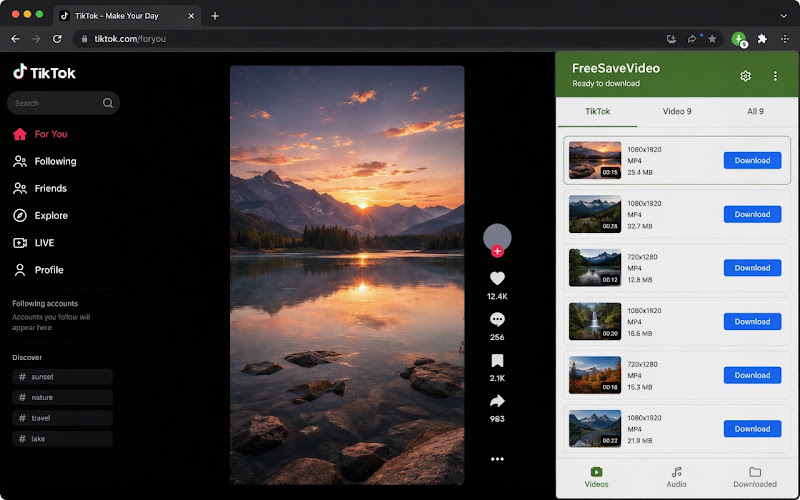
Task: Open comments via speech bubble icon
Action: click(x=497, y=319)
